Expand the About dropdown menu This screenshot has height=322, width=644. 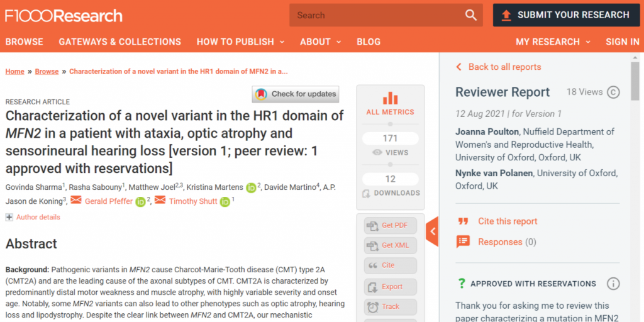(x=320, y=42)
